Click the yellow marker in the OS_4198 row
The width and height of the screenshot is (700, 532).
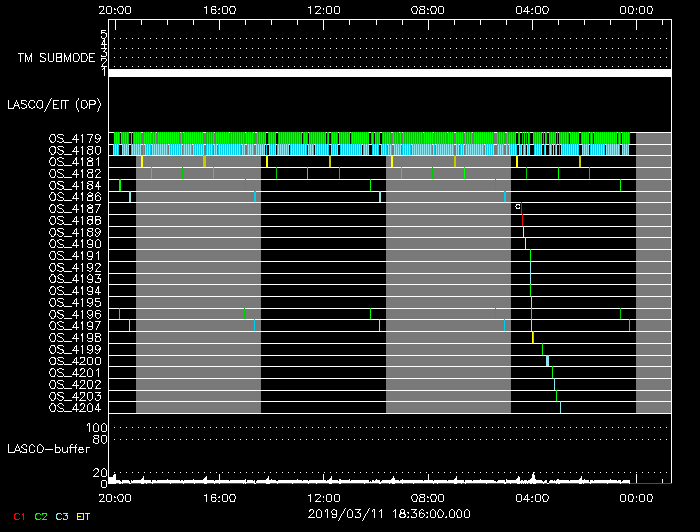[x=533, y=337]
